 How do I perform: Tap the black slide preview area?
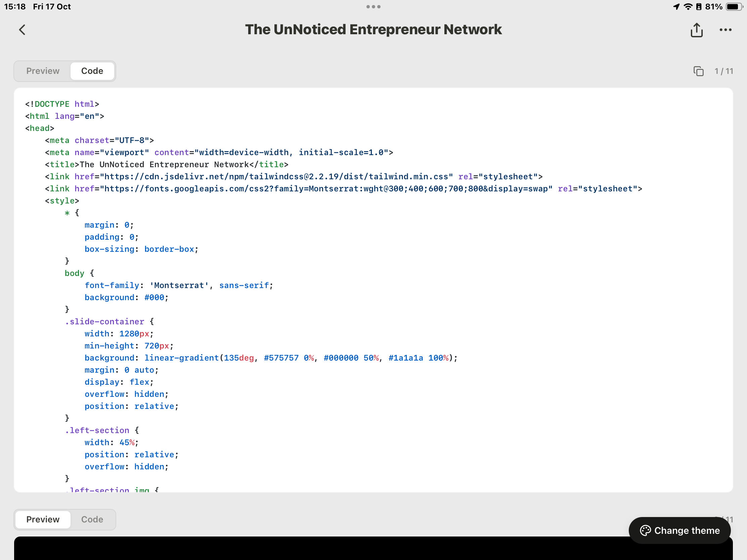pyautogui.click(x=338, y=549)
